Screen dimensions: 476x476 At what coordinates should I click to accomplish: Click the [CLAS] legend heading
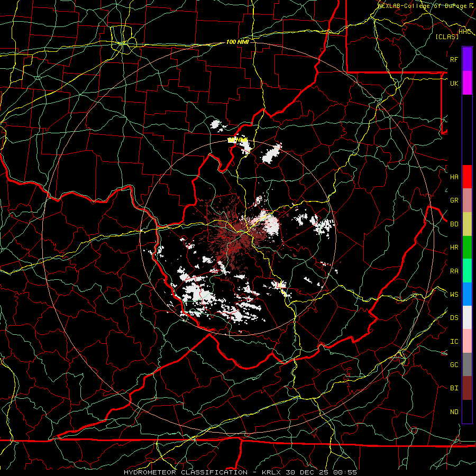pos(447,36)
